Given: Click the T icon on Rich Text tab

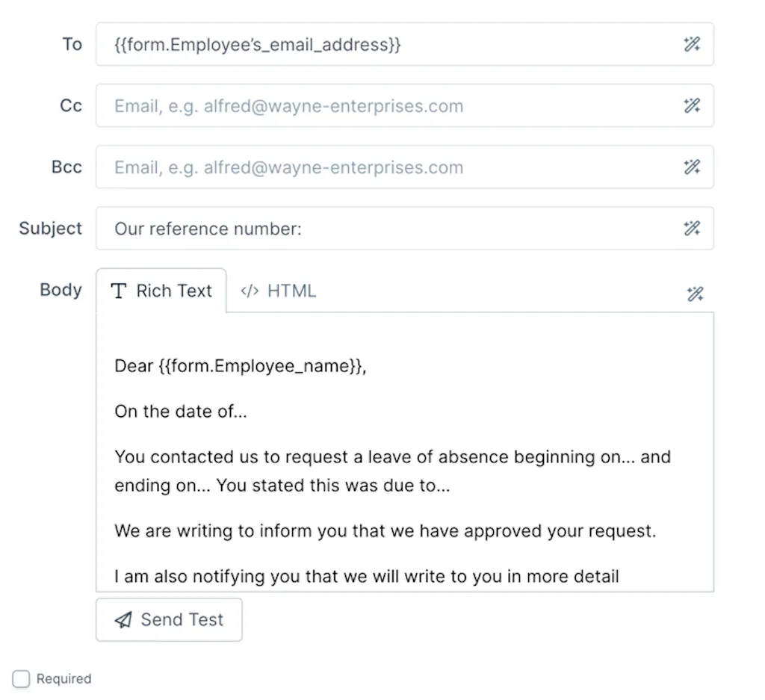Looking at the screenshot, I should pos(119,291).
